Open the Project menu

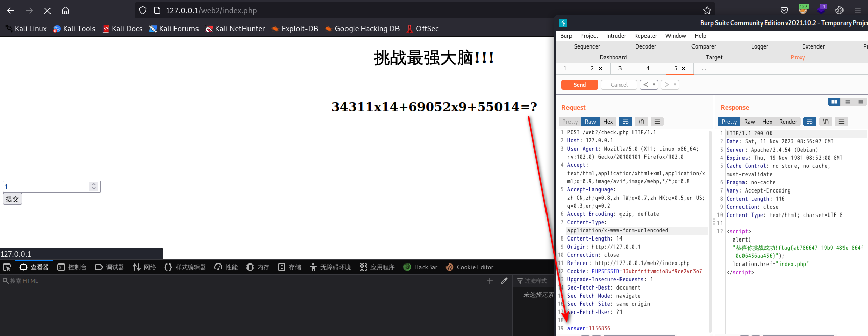click(x=589, y=36)
